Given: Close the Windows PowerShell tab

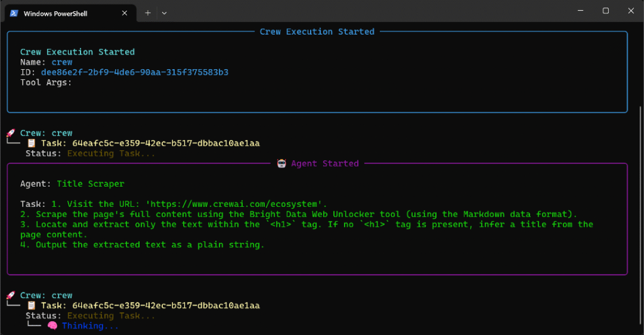Looking at the screenshot, I should (125, 13).
